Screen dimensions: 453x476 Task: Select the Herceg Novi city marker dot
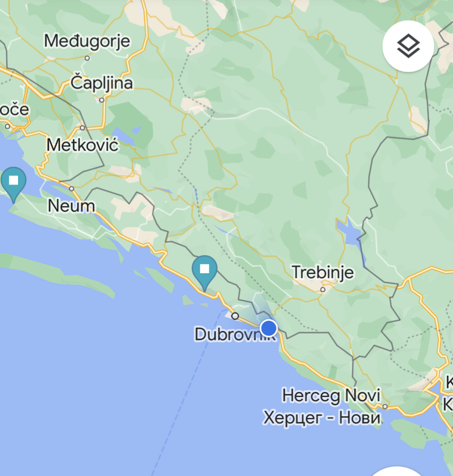click(385, 406)
